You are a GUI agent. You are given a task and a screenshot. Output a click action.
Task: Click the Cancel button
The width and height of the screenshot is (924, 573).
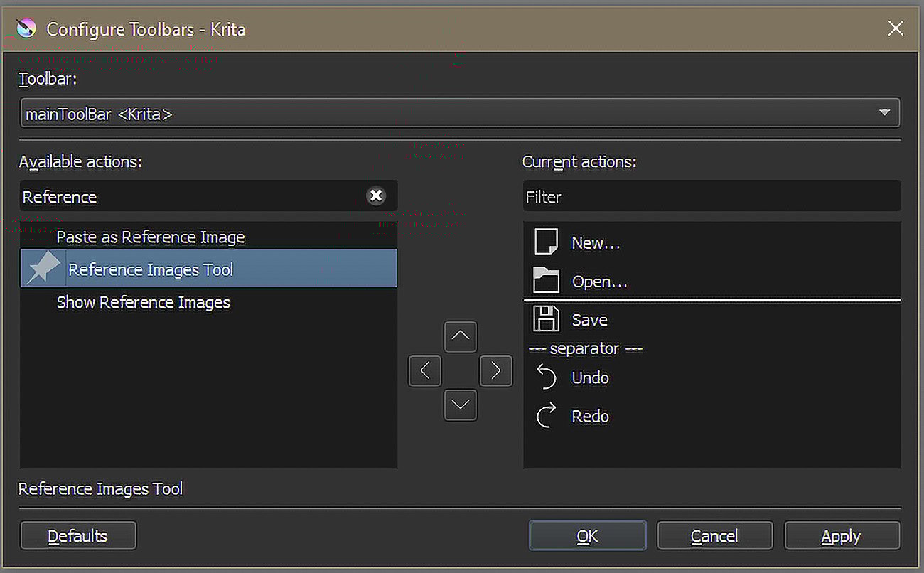tap(714, 536)
